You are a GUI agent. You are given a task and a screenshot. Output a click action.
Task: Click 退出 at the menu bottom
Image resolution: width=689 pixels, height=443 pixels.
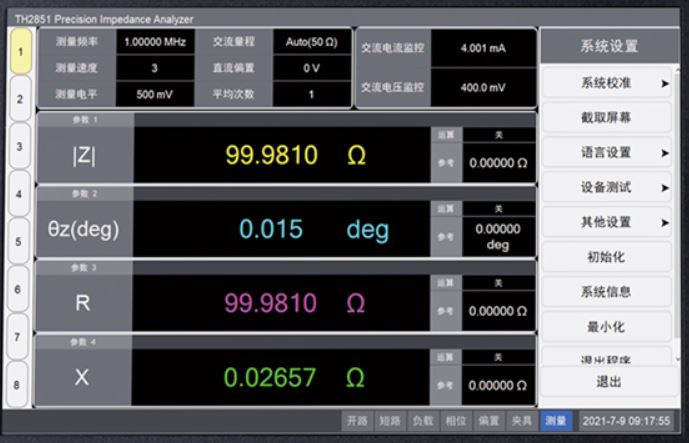(608, 382)
